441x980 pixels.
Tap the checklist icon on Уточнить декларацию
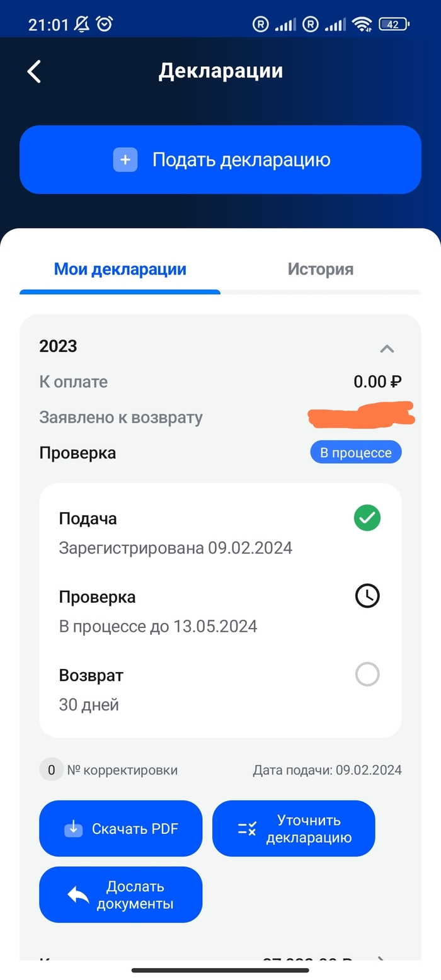[247, 829]
